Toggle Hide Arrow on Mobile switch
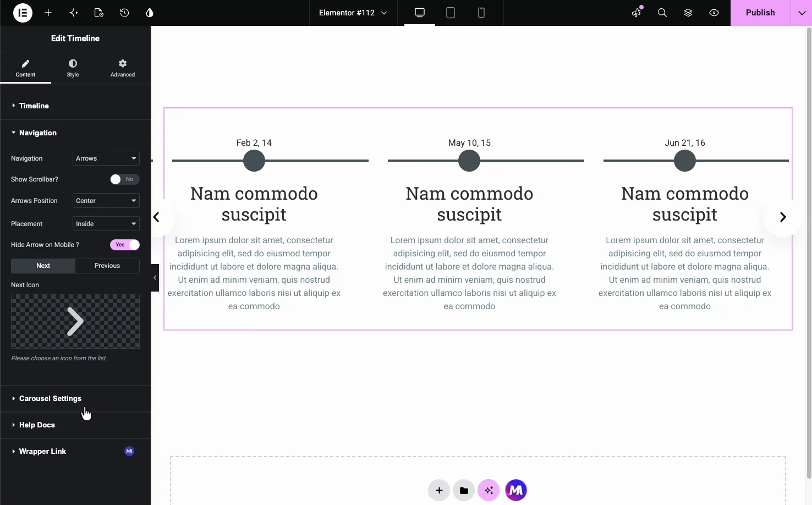 125,245
